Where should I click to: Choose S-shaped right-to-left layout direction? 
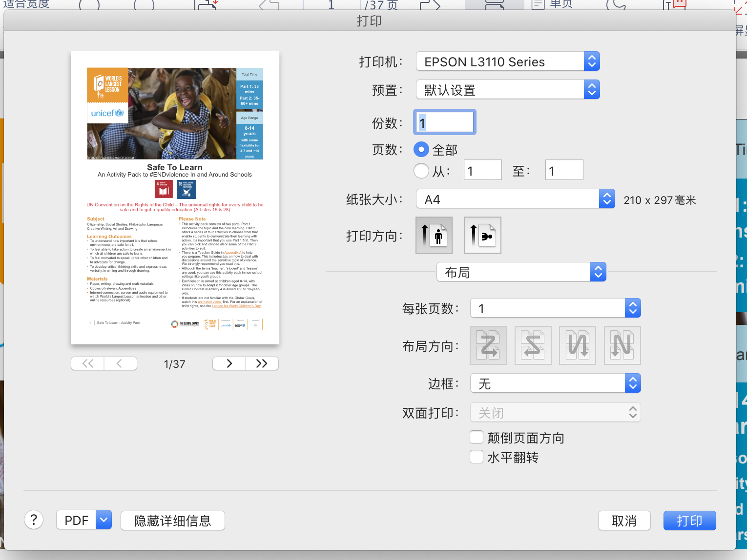coord(533,345)
